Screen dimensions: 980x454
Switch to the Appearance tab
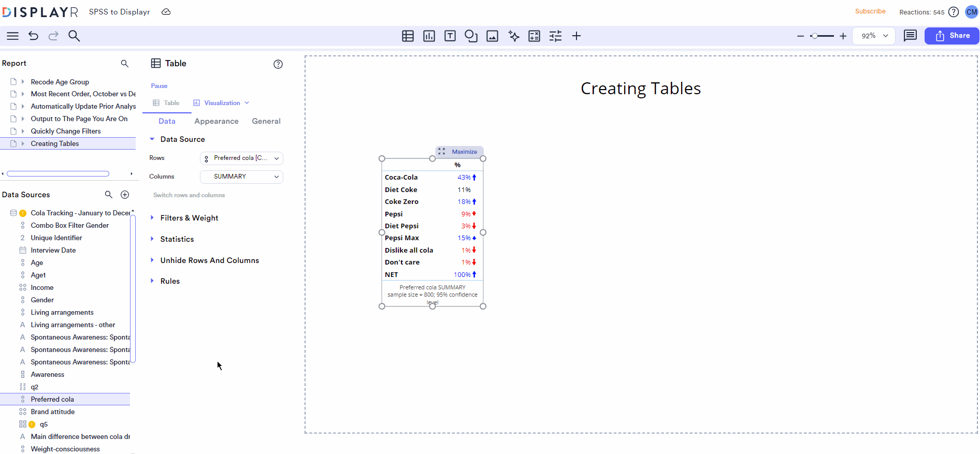click(217, 121)
